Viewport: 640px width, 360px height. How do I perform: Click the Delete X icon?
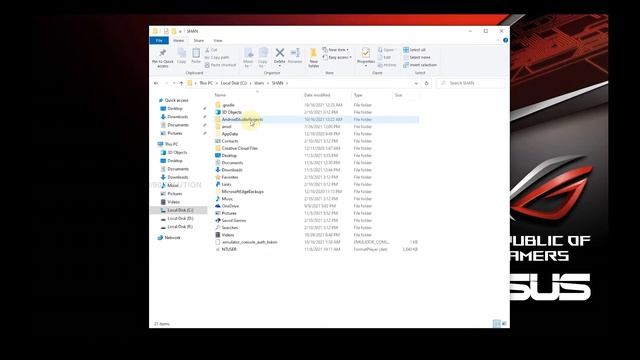click(x=280, y=53)
